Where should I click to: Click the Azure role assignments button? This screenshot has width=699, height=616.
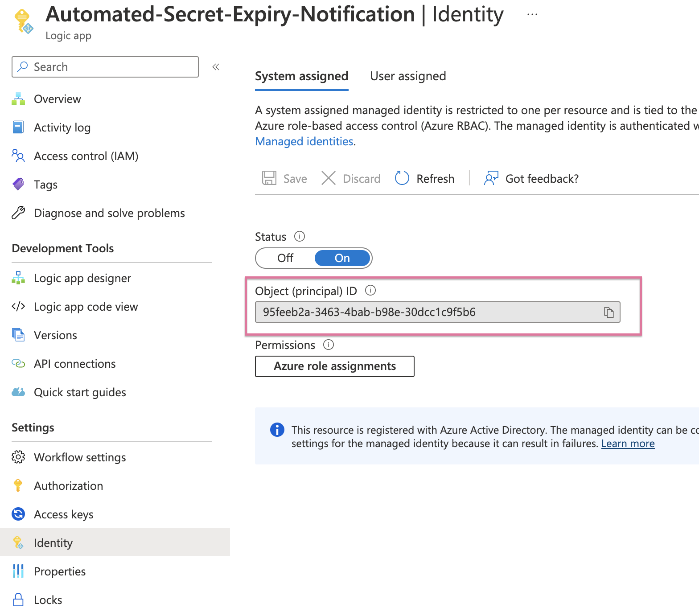tap(335, 366)
